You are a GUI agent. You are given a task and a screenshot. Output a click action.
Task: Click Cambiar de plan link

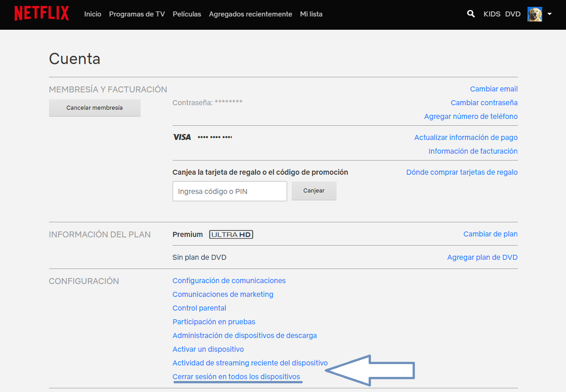(490, 234)
